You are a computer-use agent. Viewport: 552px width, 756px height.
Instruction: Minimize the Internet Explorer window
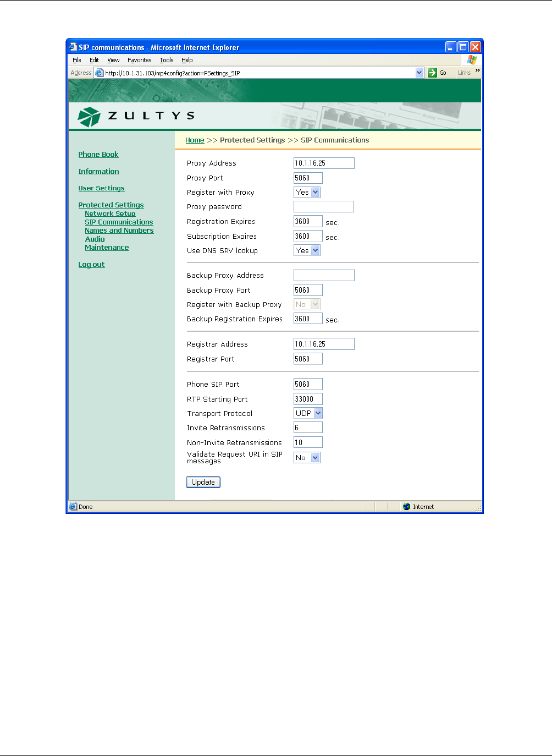(451, 47)
